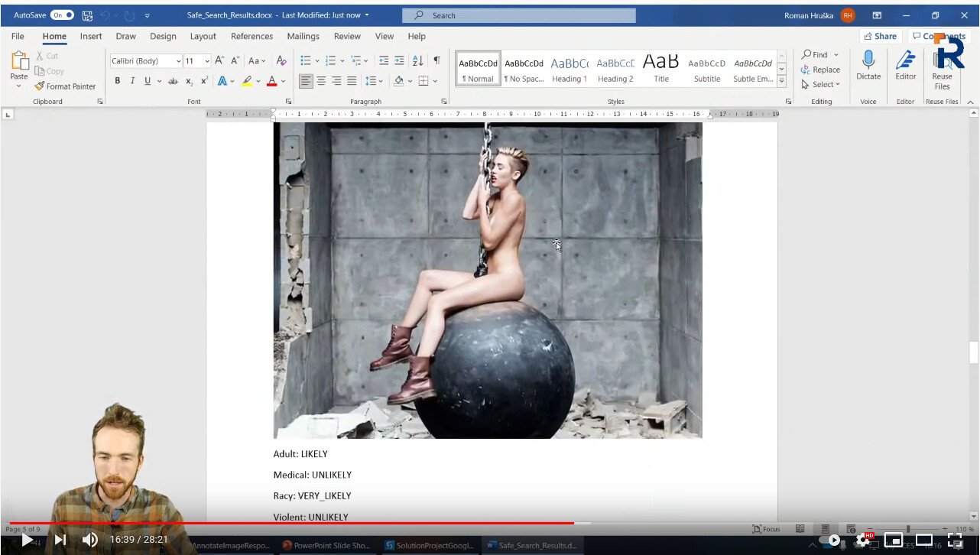Sort paragraphs alphabetically
This screenshot has width=980, height=555.
(x=417, y=60)
